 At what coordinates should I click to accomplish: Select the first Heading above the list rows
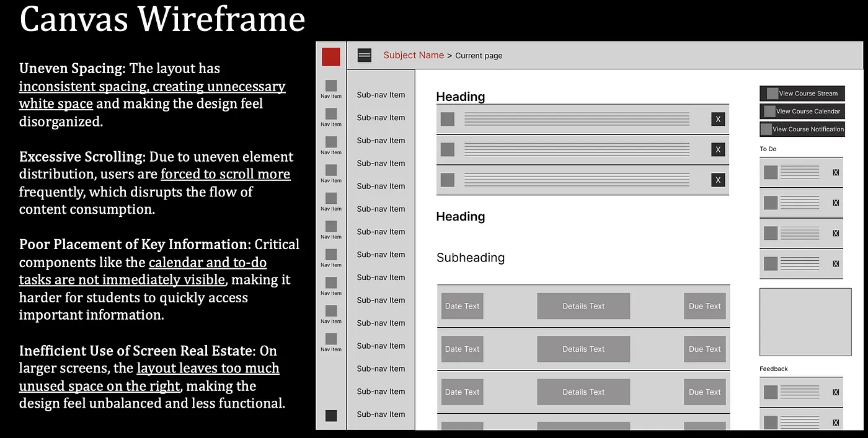[x=461, y=97]
